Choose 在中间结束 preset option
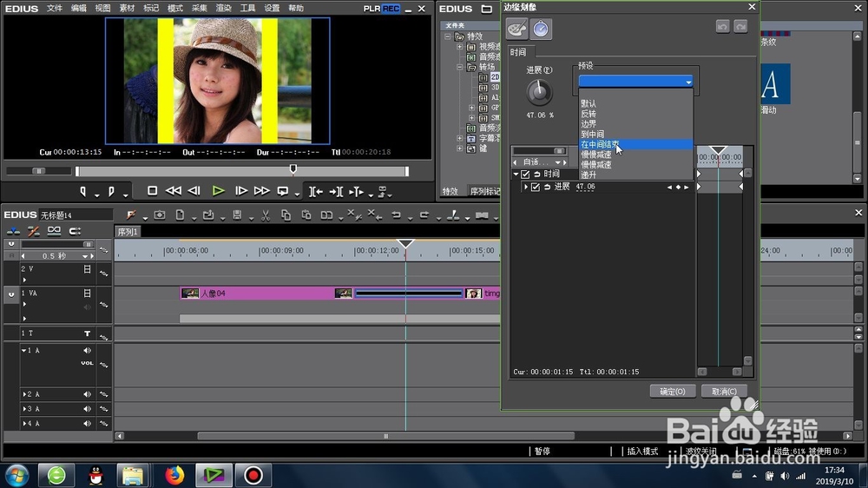Screen dimensions: 868x488 [x=635, y=144]
